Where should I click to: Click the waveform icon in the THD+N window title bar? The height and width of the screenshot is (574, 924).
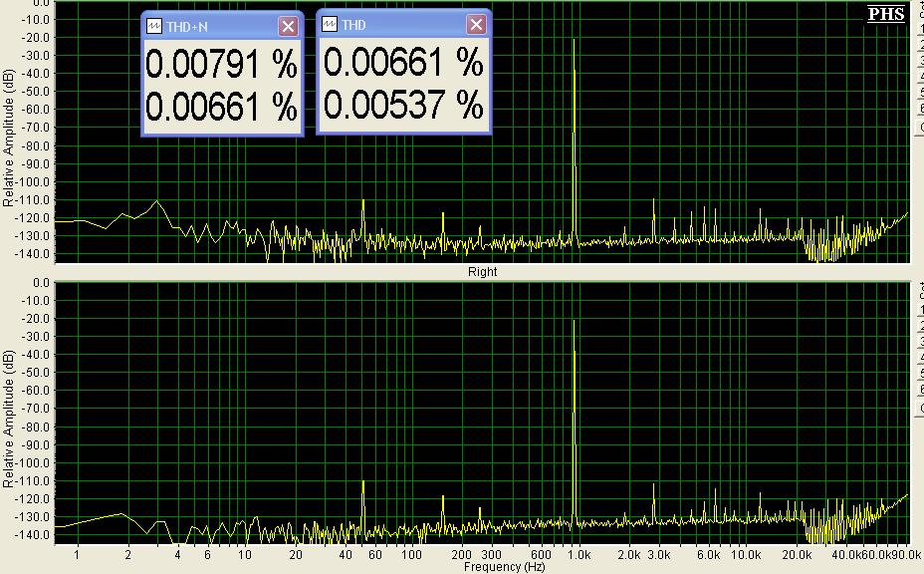click(x=154, y=27)
